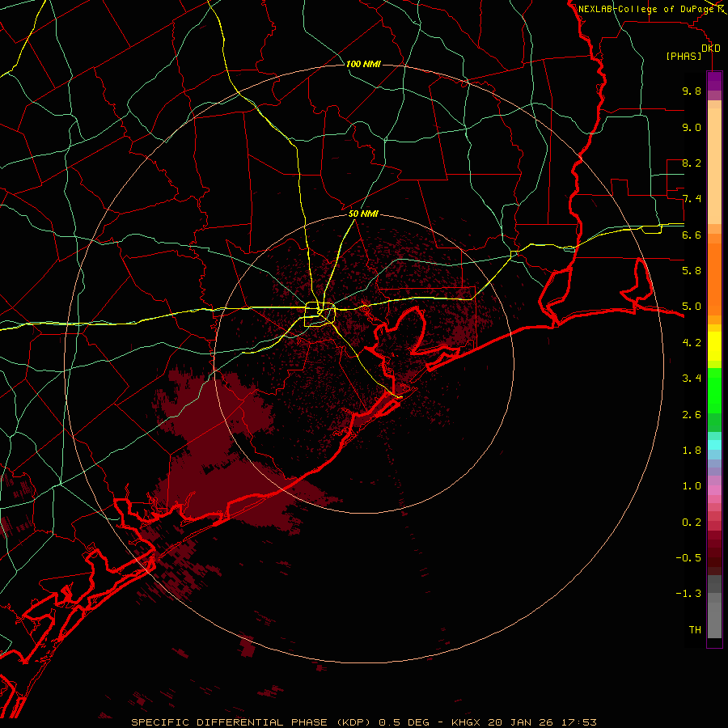Pick the cyan color band on the scale
Image resolution: width=728 pixels, height=728 pixels.
point(714,445)
